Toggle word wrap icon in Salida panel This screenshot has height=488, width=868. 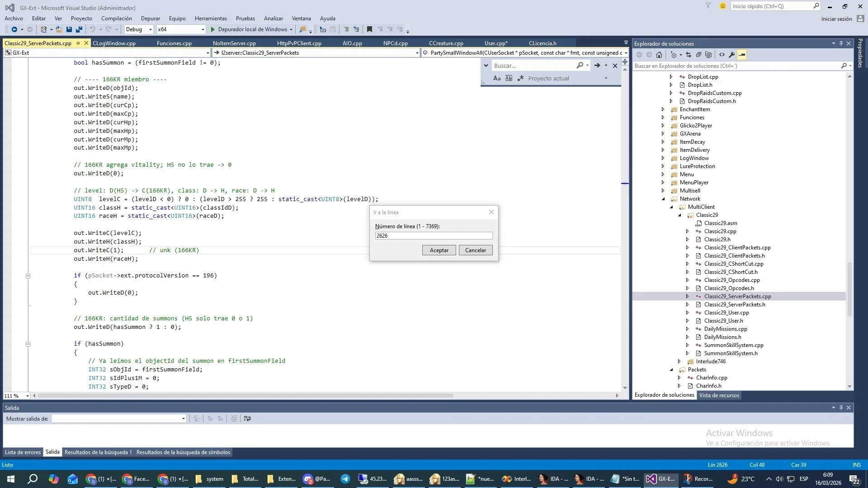pos(247,419)
